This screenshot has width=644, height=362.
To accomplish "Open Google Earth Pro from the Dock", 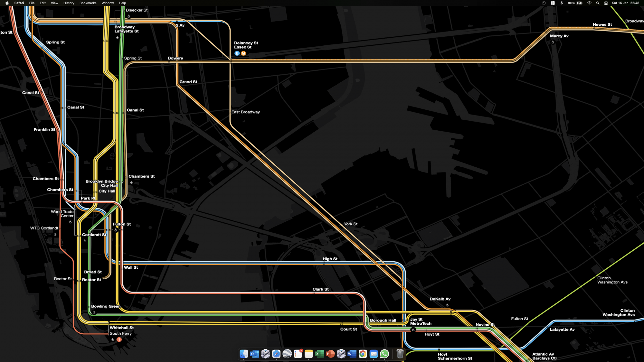I will pos(287,354).
